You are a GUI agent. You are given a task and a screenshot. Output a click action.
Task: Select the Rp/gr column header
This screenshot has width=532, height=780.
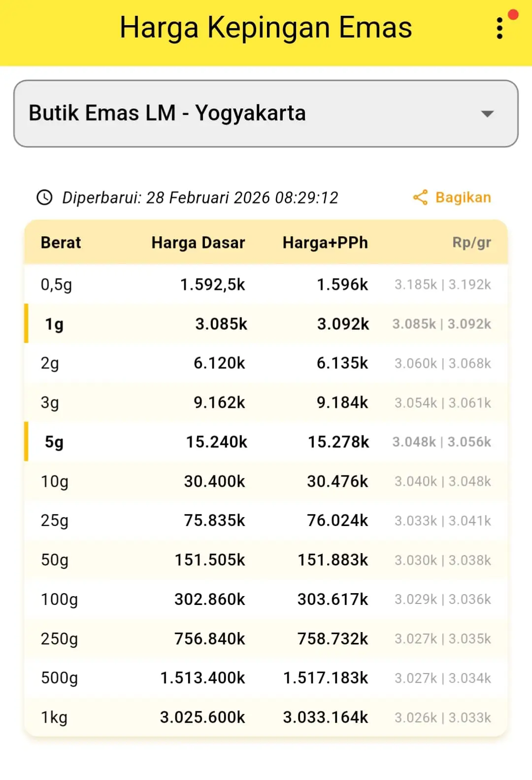471,243
